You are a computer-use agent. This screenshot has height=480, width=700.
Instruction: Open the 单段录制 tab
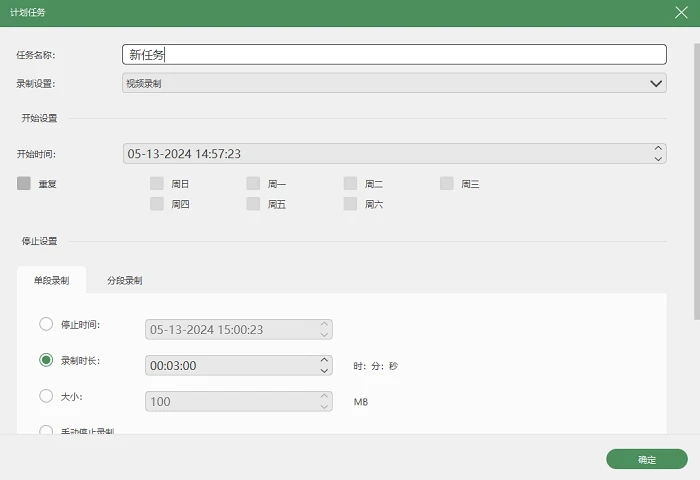coord(51,280)
